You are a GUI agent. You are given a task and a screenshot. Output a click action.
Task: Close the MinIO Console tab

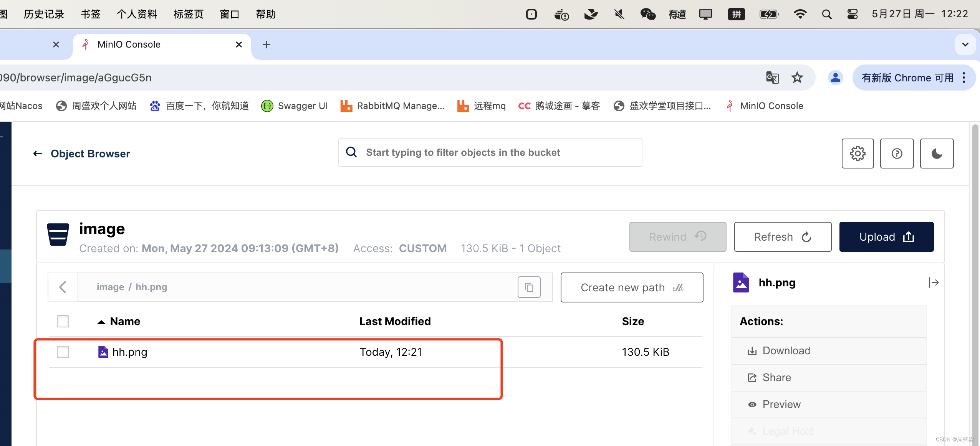pos(239,45)
